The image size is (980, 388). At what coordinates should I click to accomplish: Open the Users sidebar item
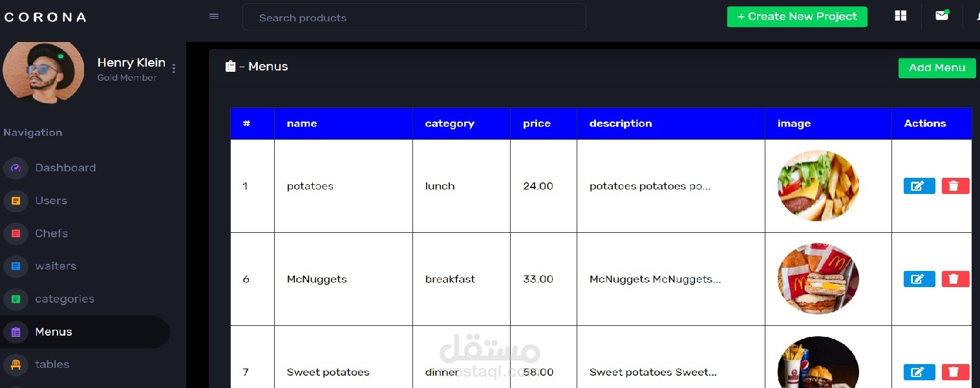click(51, 201)
